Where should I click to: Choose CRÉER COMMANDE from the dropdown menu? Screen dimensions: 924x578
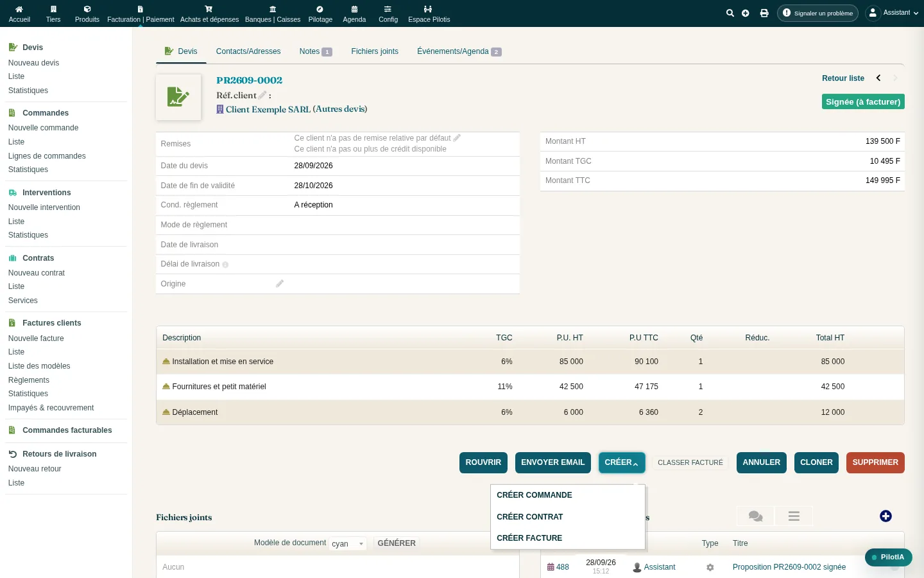click(535, 495)
